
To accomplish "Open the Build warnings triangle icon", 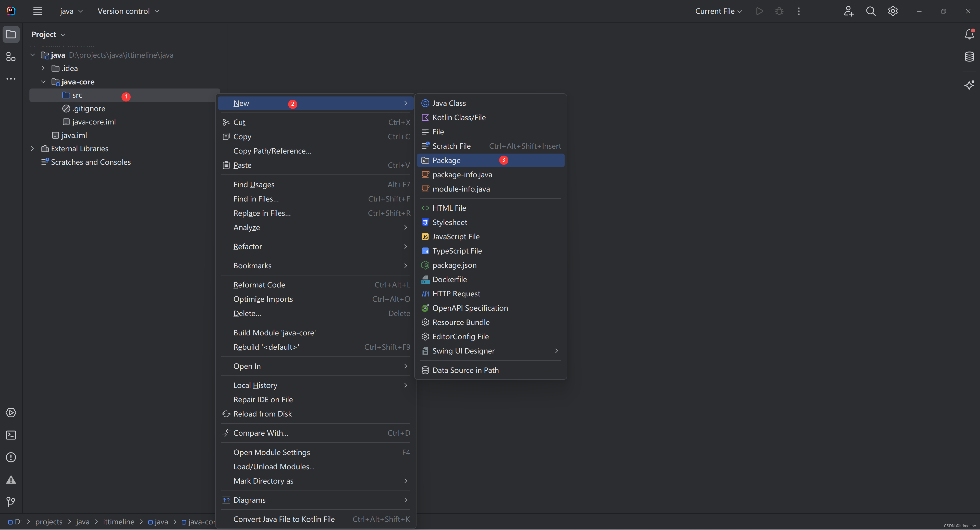I will [11, 479].
